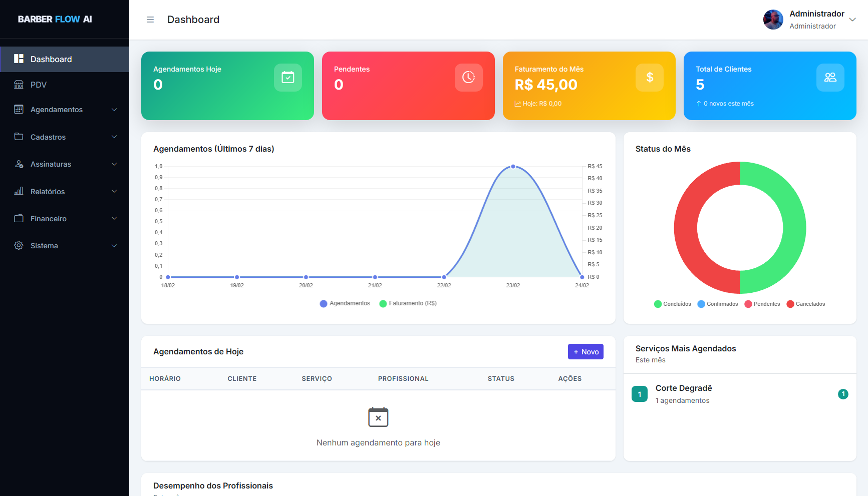
Task: Click the clock icon on Pendentes card
Action: point(468,77)
